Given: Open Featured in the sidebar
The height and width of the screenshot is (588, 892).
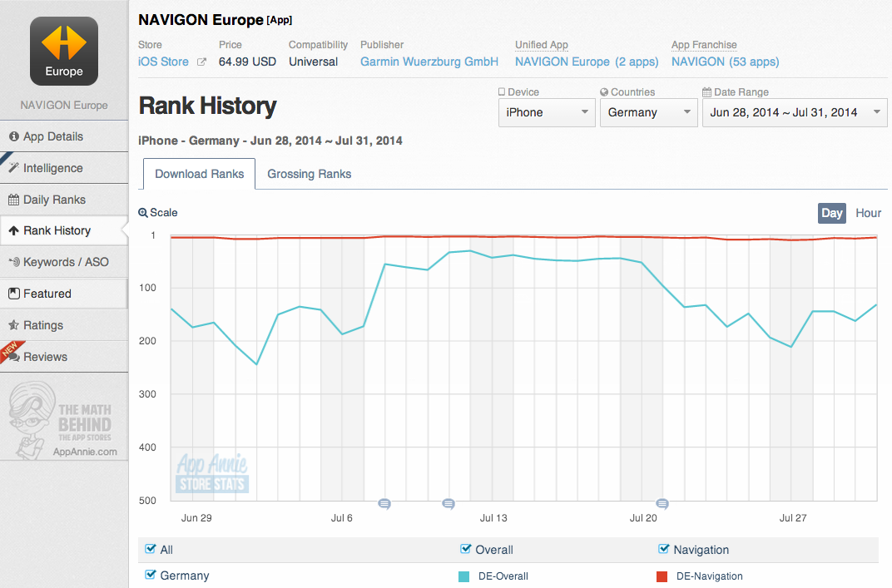Looking at the screenshot, I should click(64, 294).
